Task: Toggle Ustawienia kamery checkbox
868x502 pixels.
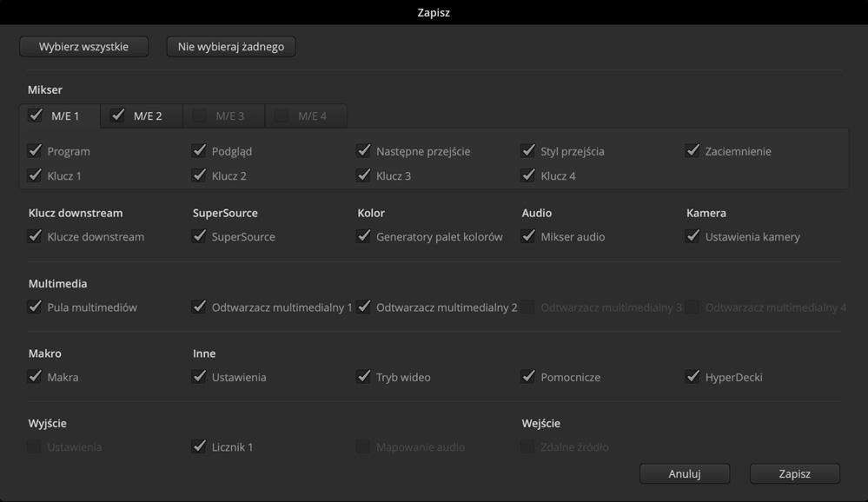Action: [x=692, y=236]
